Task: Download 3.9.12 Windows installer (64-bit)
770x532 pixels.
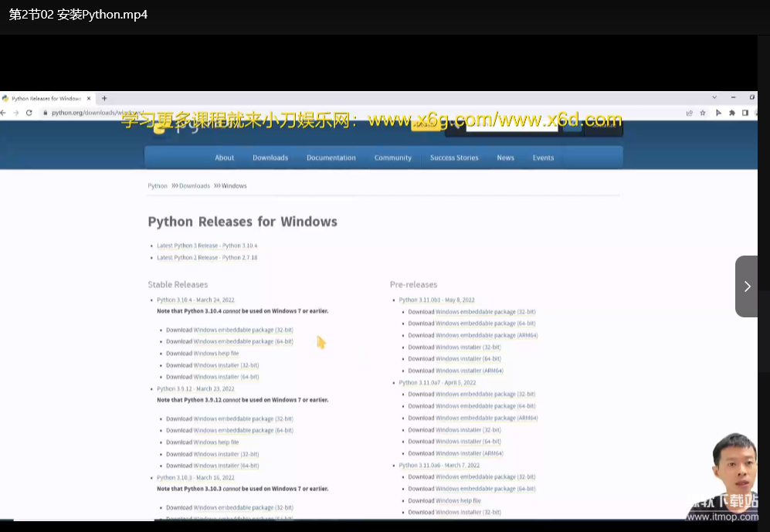Action: click(226, 466)
